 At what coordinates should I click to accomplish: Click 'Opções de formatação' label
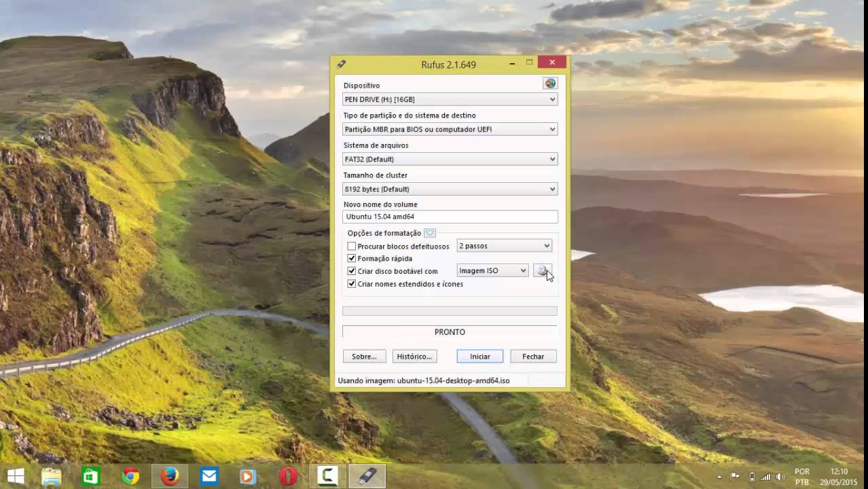(384, 233)
